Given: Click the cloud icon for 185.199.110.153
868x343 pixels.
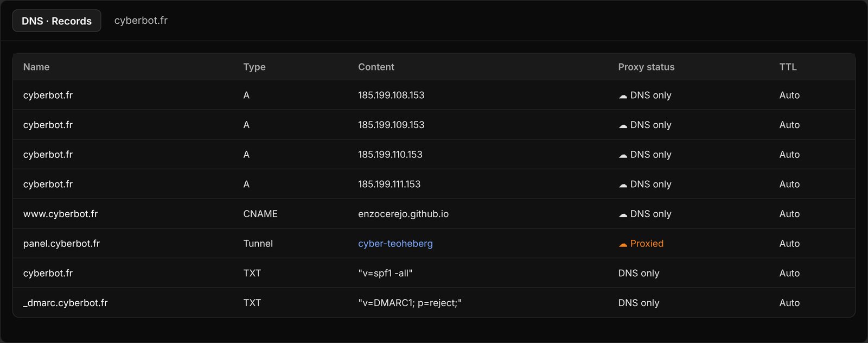Looking at the screenshot, I should coord(623,156).
